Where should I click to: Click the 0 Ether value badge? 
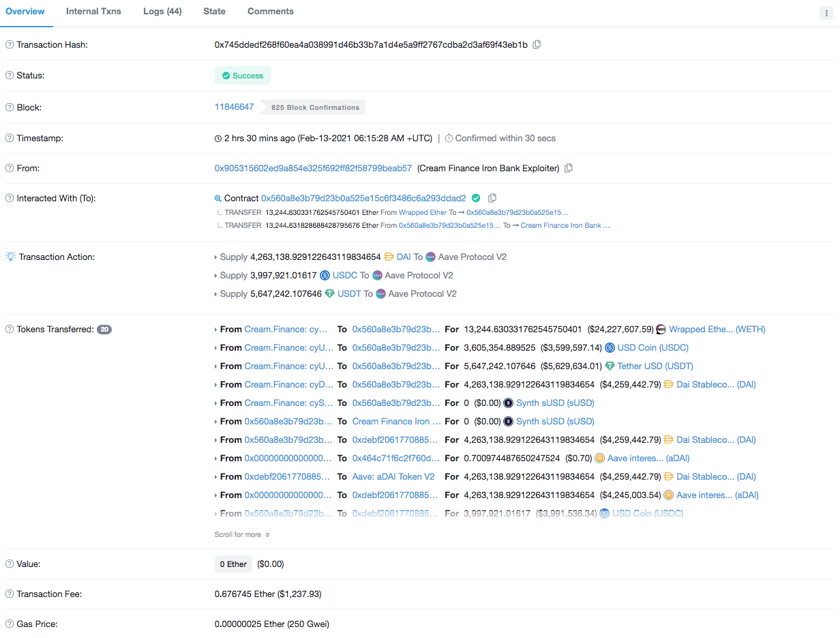pyautogui.click(x=233, y=564)
